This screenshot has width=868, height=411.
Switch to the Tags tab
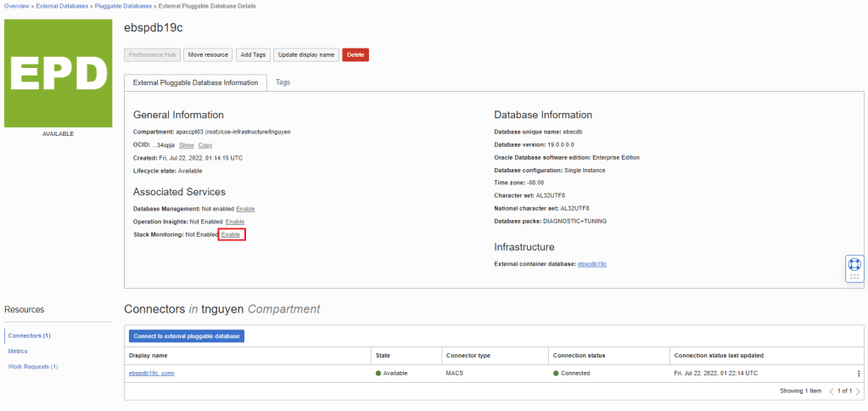pos(283,82)
